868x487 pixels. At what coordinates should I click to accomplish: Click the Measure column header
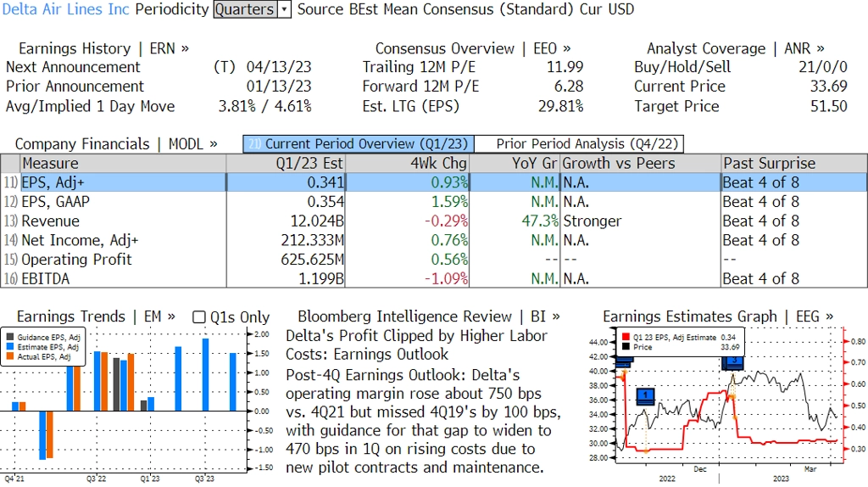[123, 164]
